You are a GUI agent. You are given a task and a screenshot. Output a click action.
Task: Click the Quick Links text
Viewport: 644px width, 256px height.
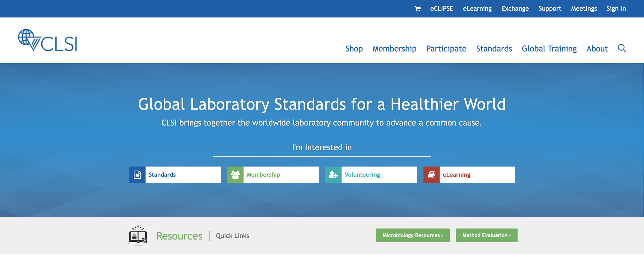tap(232, 236)
